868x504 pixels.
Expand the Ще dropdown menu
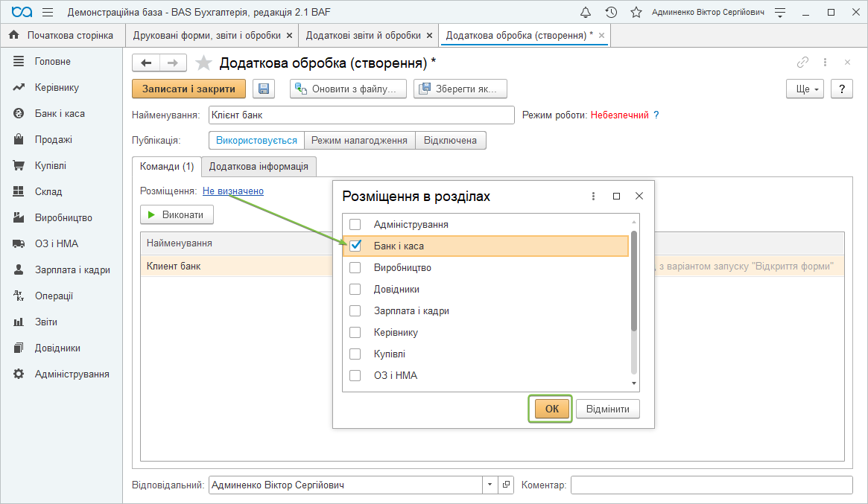point(805,89)
